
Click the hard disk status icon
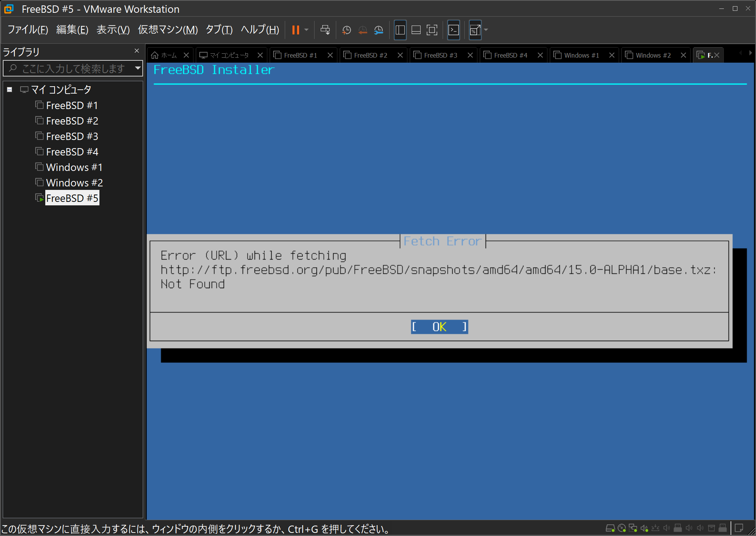[x=610, y=528]
